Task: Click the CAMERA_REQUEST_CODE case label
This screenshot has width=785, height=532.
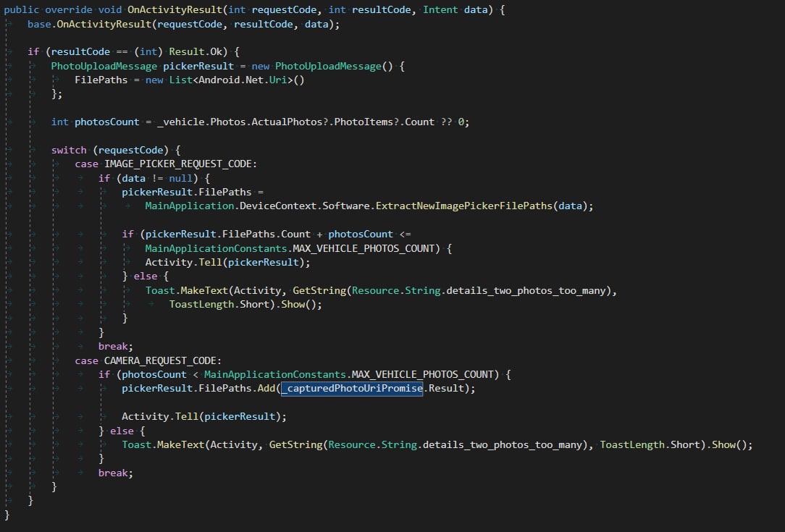Action: point(160,361)
